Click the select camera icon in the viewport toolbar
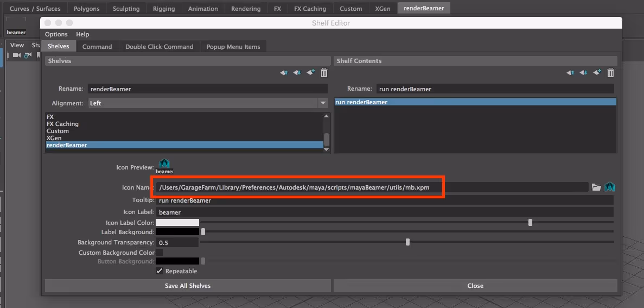 [x=17, y=55]
